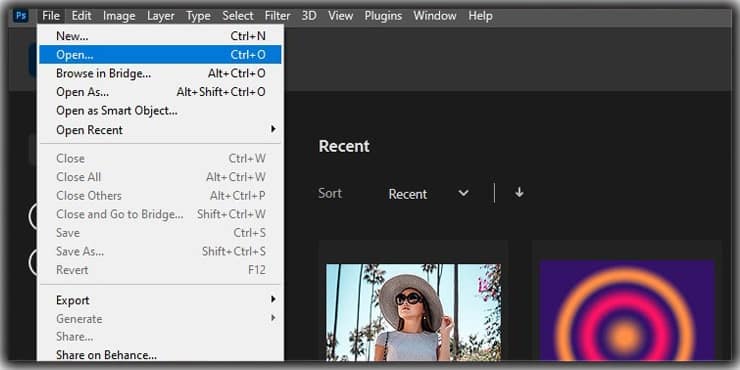Click the Sort dropdown chevron arrow
740x370 pixels.
click(463, 193)
